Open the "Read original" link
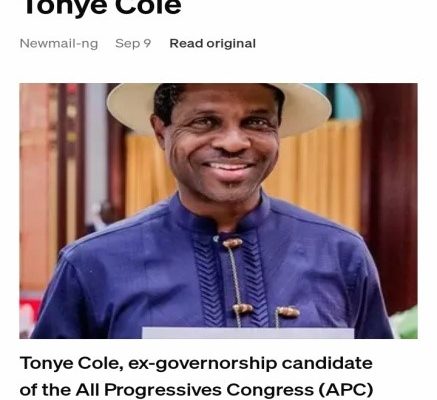 point(213,44)
